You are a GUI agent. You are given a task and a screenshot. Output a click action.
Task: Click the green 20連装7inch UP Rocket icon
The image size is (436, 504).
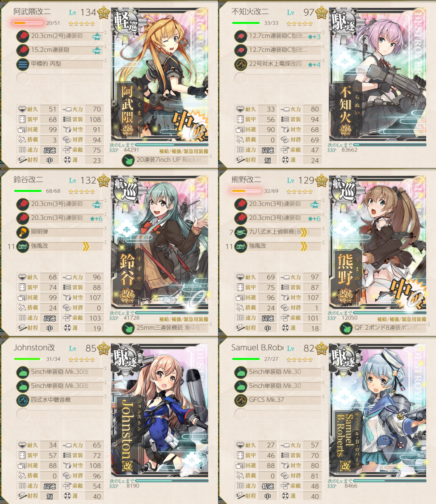128,160
